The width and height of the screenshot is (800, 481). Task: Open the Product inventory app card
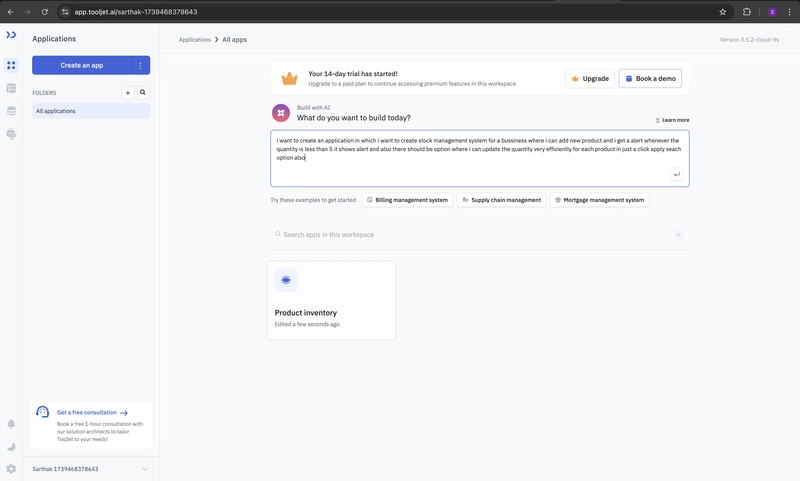pos(331,300)
